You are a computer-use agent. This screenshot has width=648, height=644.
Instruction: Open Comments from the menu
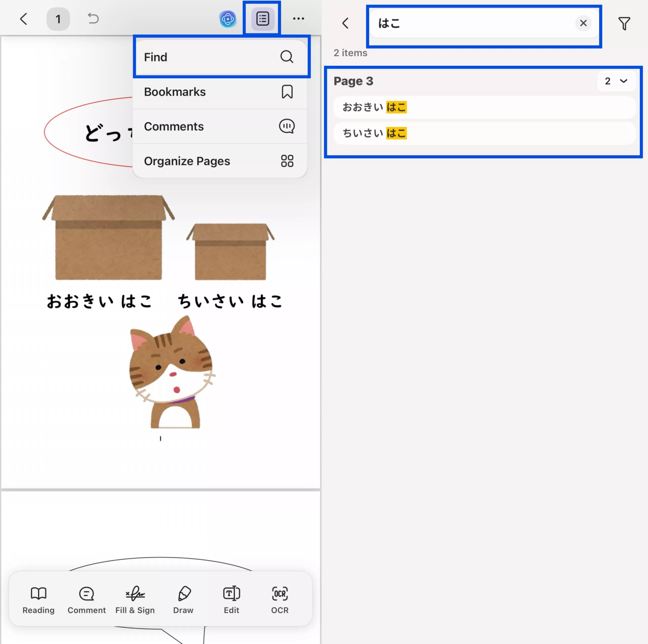point(220,127)
